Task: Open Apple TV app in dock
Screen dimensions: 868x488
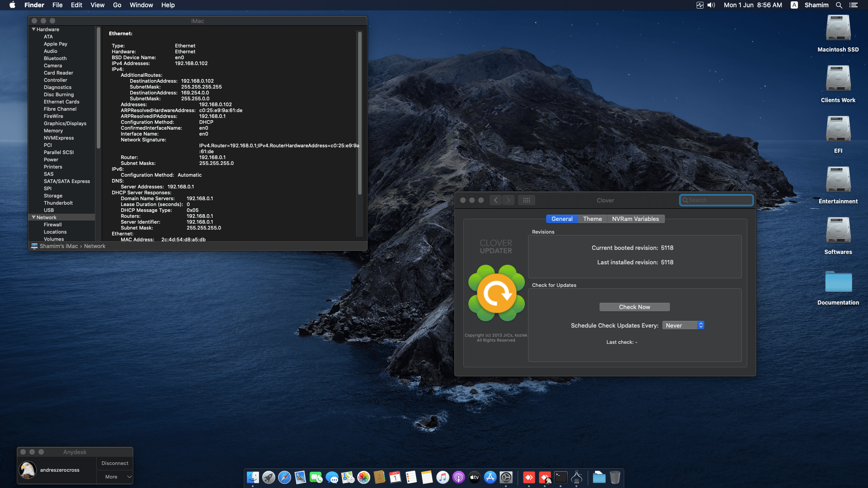Action: pyautogui.click(x=474, y=477)
